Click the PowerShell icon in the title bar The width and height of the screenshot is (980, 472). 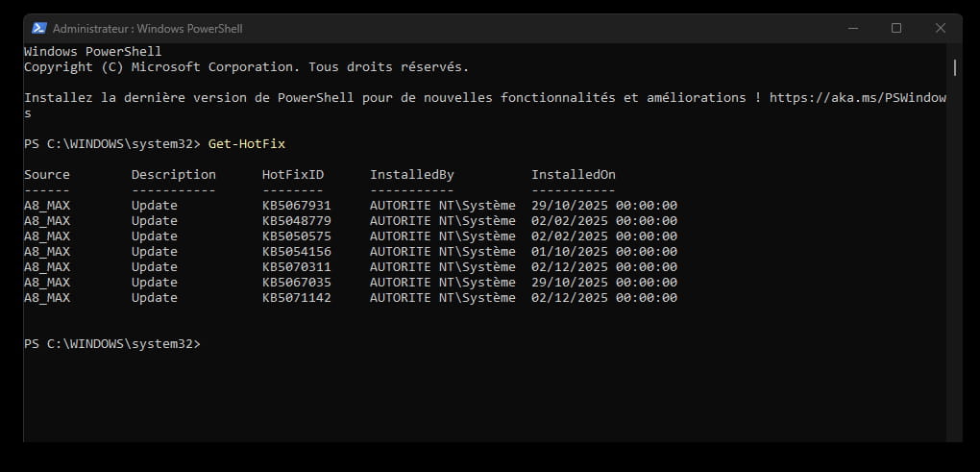point(38,29)
